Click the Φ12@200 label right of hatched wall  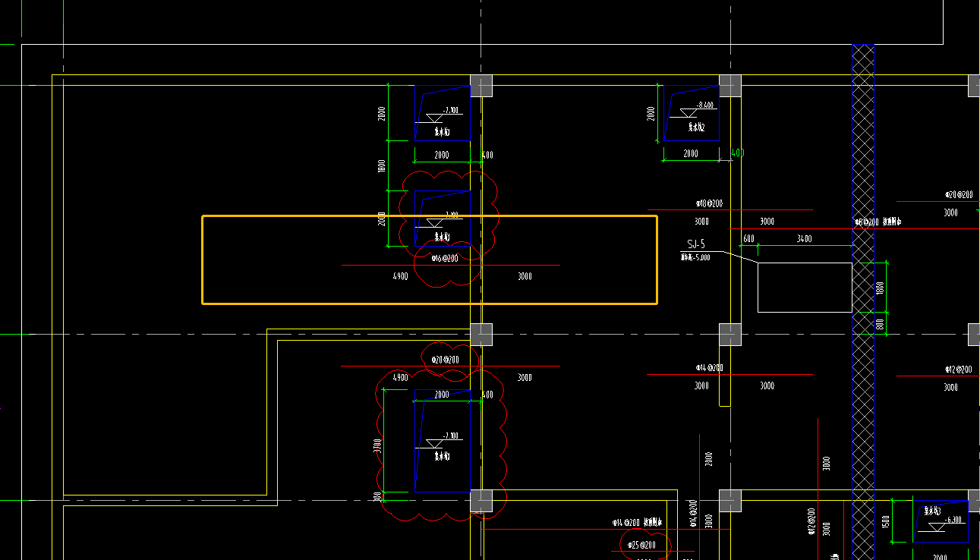(958, 370)
